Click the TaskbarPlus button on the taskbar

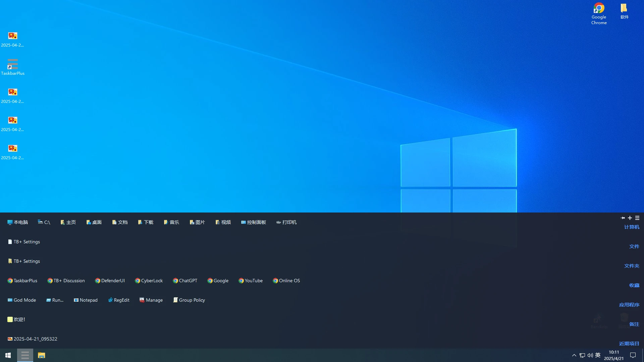tap(25, 355)
